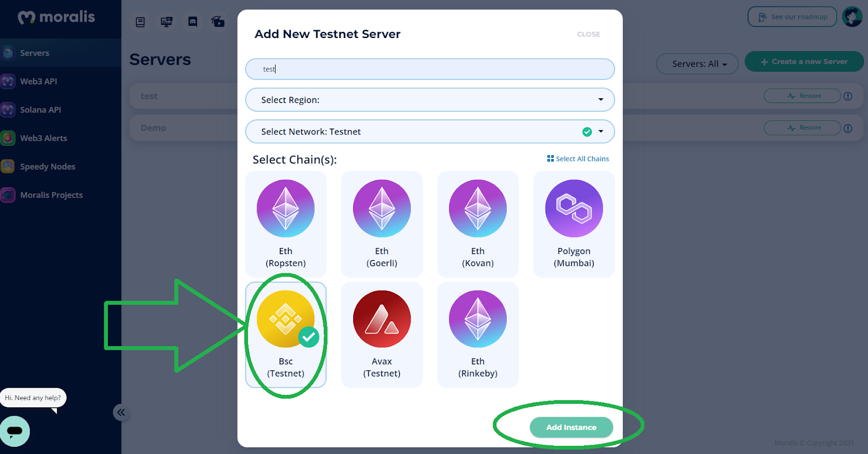Expand the Select Region dropdown

[430, 100]
